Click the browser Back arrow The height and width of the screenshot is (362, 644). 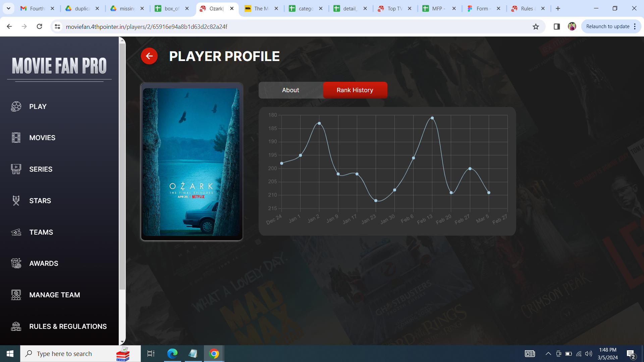[x=9, y=26]
